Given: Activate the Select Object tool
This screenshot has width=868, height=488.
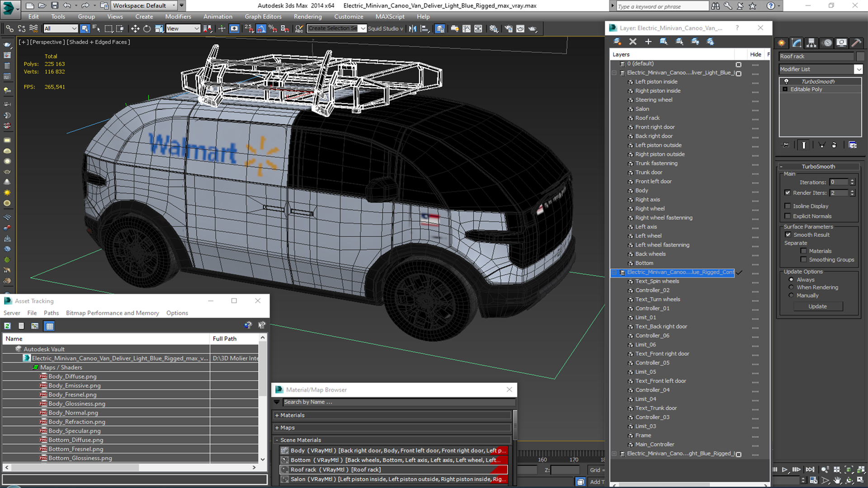Looking at the screenshot, I should tap(85, 28).
